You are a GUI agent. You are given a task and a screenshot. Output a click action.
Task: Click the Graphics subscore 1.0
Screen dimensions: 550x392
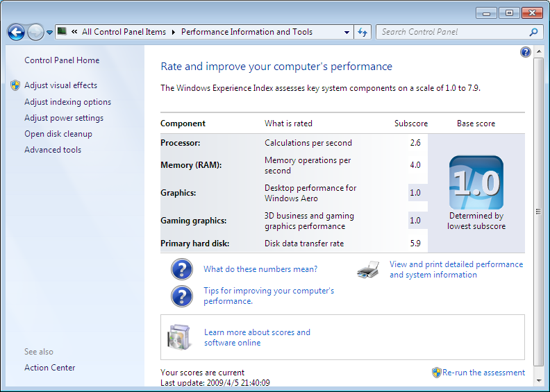(x=415, y=193)
